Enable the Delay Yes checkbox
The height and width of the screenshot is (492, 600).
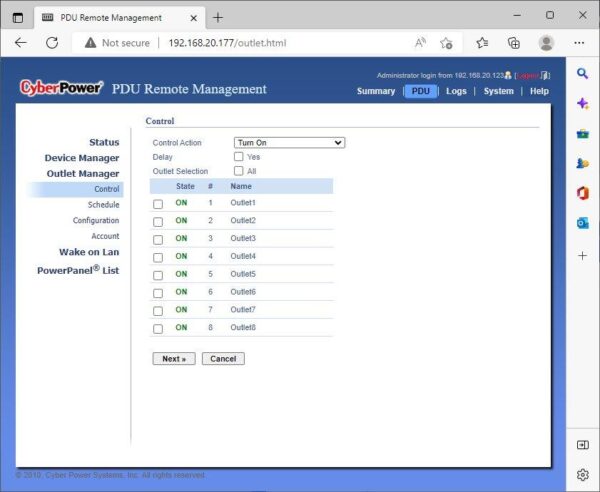pos(239,157)
